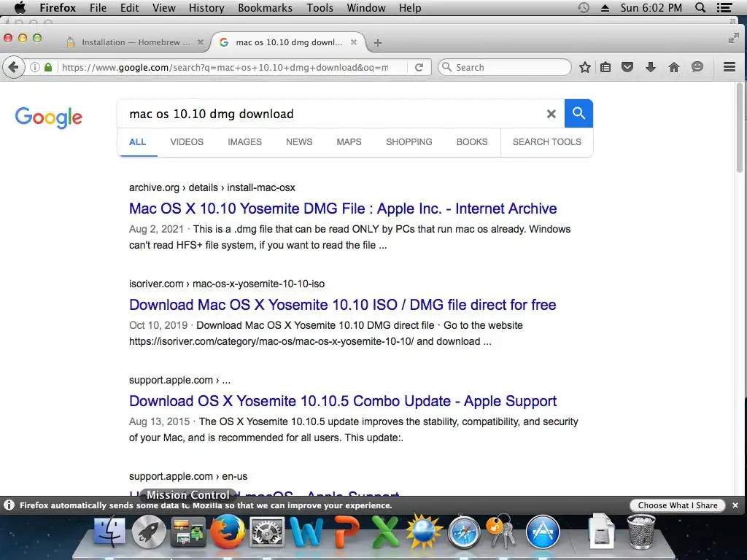Open the Bookmarks menu
This screenshot has width=747, height=560.
[265, 8]
